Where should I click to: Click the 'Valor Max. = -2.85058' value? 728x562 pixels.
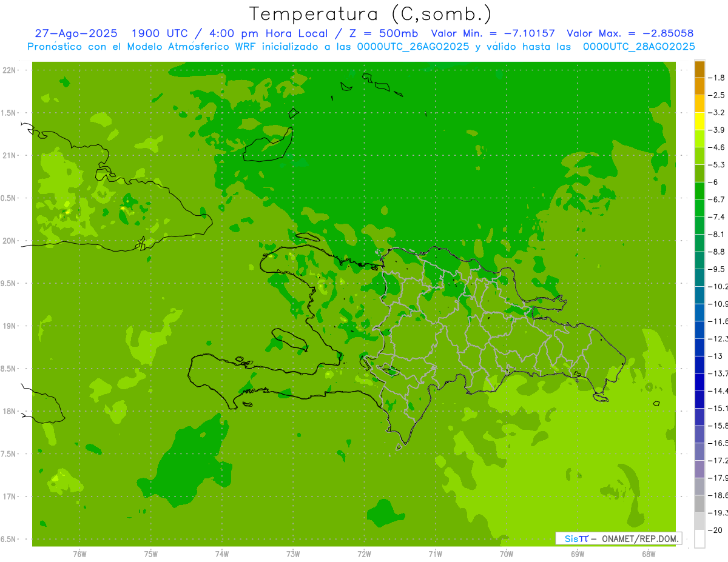(x=630, y=33)
